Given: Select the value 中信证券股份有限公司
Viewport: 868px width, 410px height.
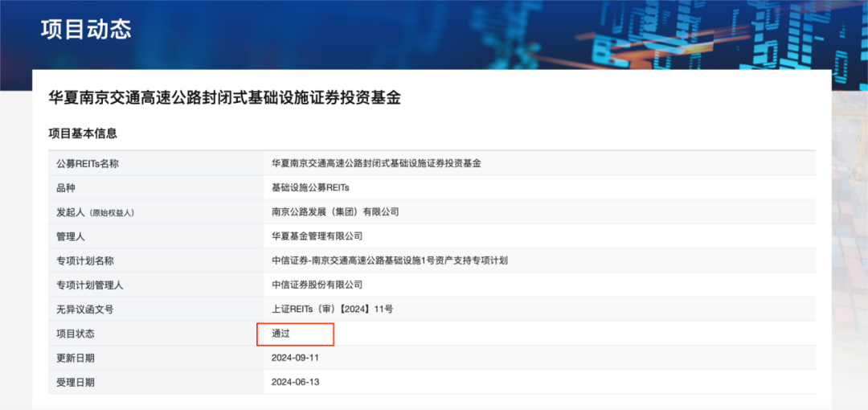Looking at the screenshot, I should coord(317,285).
